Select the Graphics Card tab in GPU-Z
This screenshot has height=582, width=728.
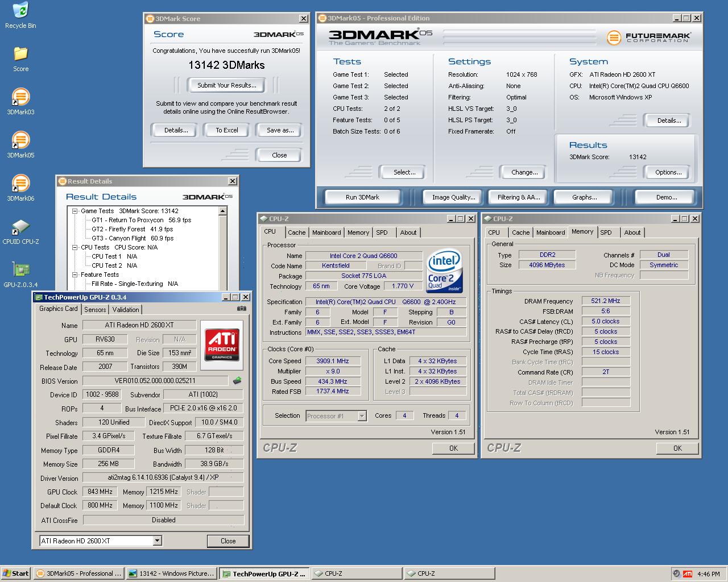point(59,309)
